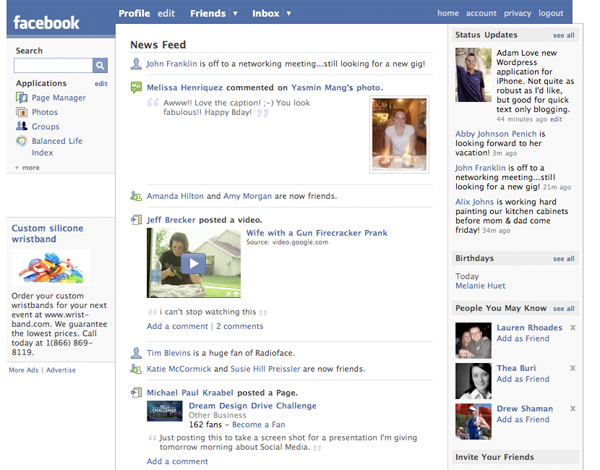Dismiss Thea Buri suggestion
Screen dimensions: 600x470
pos(572,368)
